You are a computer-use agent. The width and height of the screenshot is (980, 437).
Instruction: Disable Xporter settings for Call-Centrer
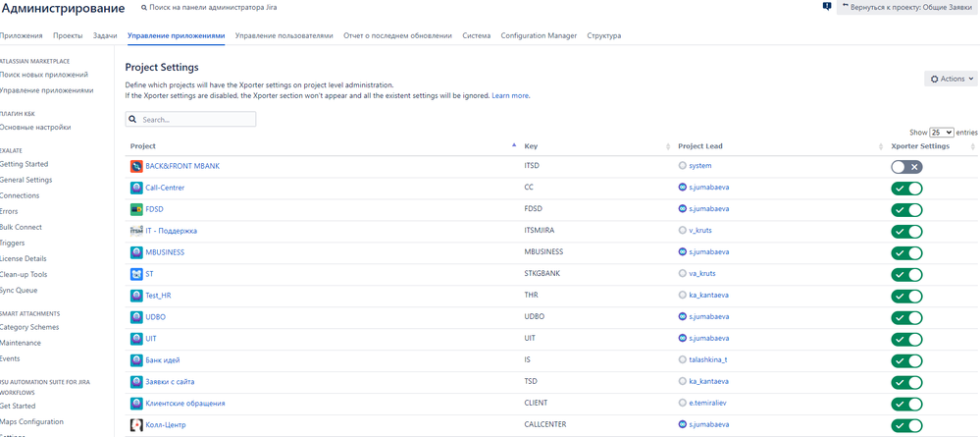tap(906, 189)
